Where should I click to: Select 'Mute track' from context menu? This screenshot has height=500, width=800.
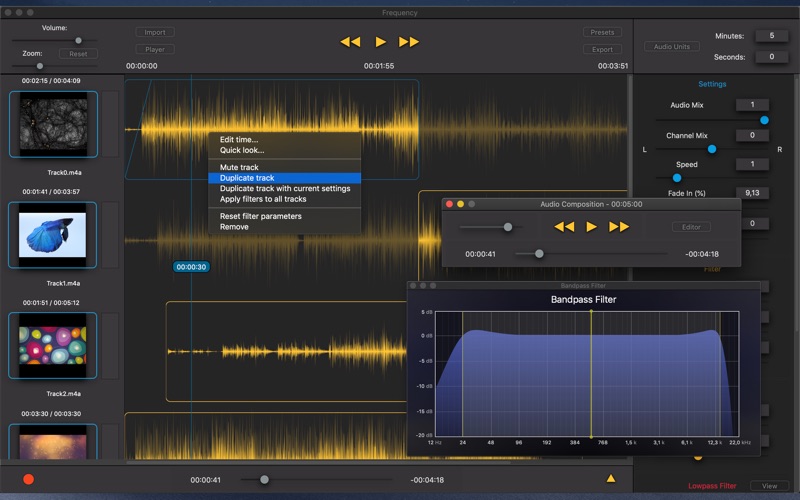[239, 167]
